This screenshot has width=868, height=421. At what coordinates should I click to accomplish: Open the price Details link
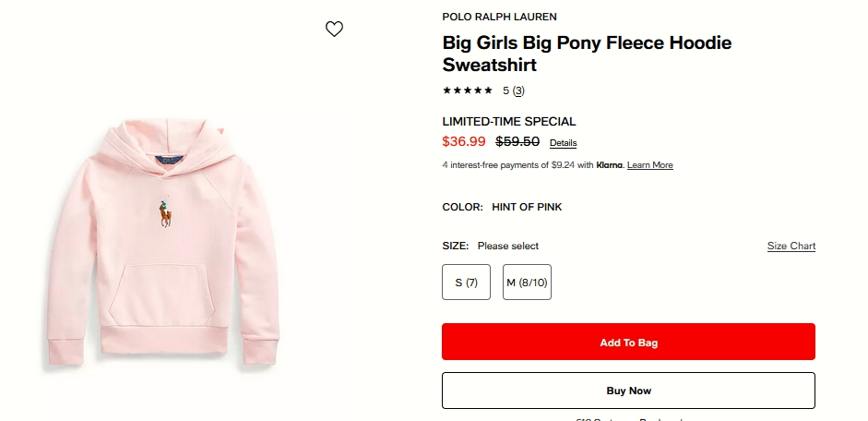563,143
